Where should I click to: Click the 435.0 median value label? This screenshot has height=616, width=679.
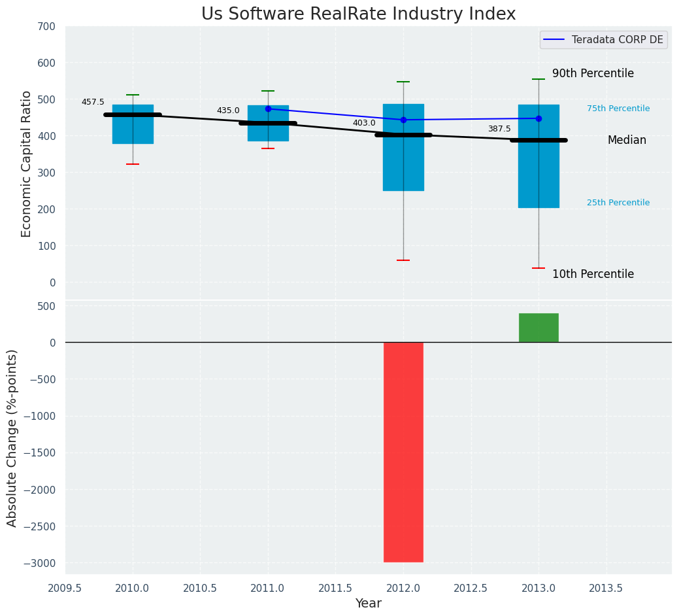click(228, 111)
